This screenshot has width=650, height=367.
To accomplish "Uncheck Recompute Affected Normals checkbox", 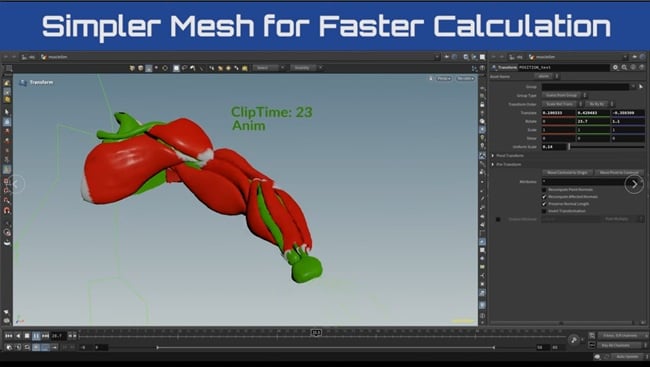I will (x=544, y=197).
